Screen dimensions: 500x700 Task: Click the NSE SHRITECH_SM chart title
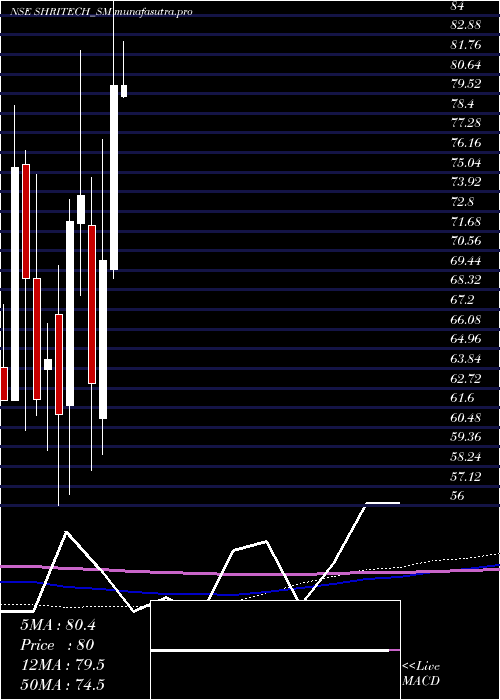coord(62,12)
